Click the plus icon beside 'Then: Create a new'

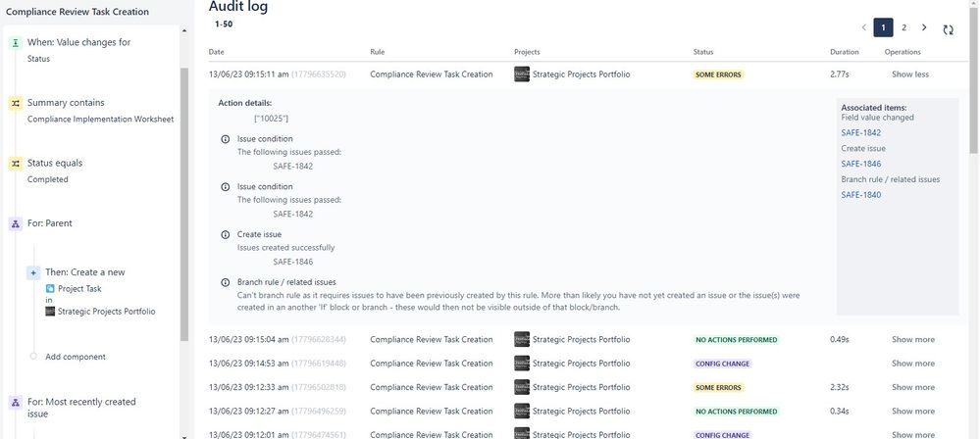pos(33,272)
